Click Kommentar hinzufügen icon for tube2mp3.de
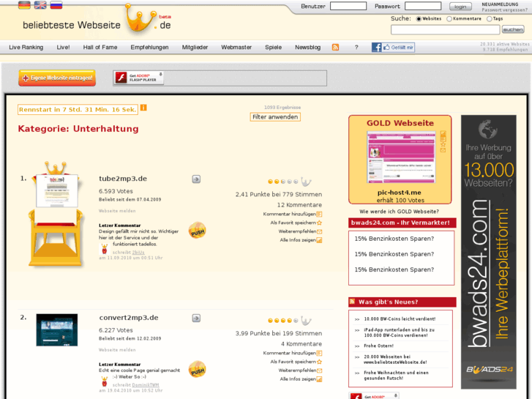Image resolution: width=532 pixels, height=399 pixels. point(319,215)
